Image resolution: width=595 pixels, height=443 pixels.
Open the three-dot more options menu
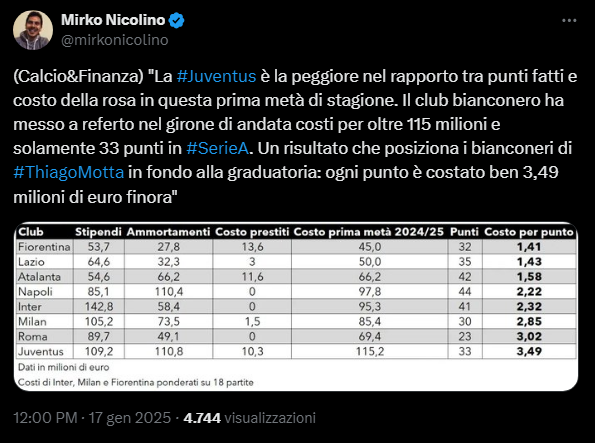(x=569, y=20)
